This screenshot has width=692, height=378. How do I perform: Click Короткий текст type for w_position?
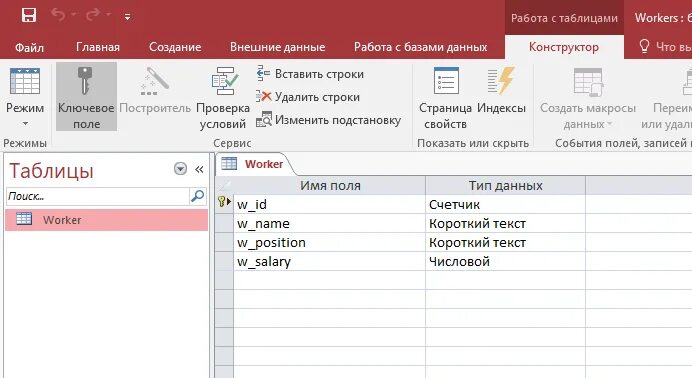click(505, 243)
